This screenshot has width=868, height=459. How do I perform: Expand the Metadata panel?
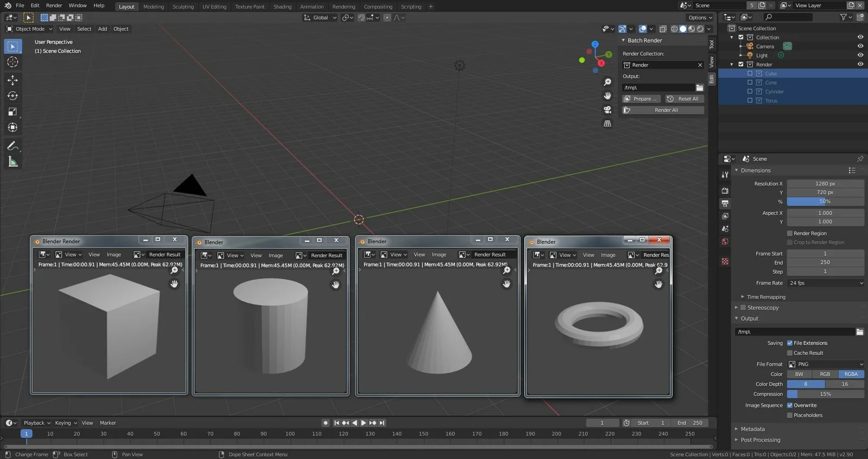pyautogui.click(x=752, y=429)
